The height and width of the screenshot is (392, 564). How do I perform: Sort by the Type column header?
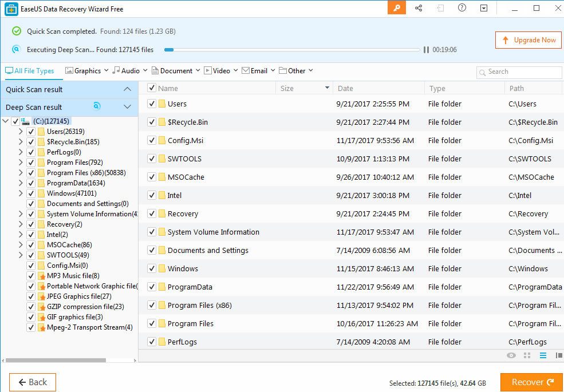(465, 88)
